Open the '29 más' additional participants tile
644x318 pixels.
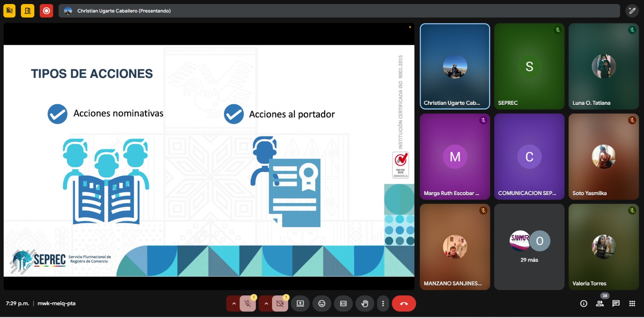[529, 247]
